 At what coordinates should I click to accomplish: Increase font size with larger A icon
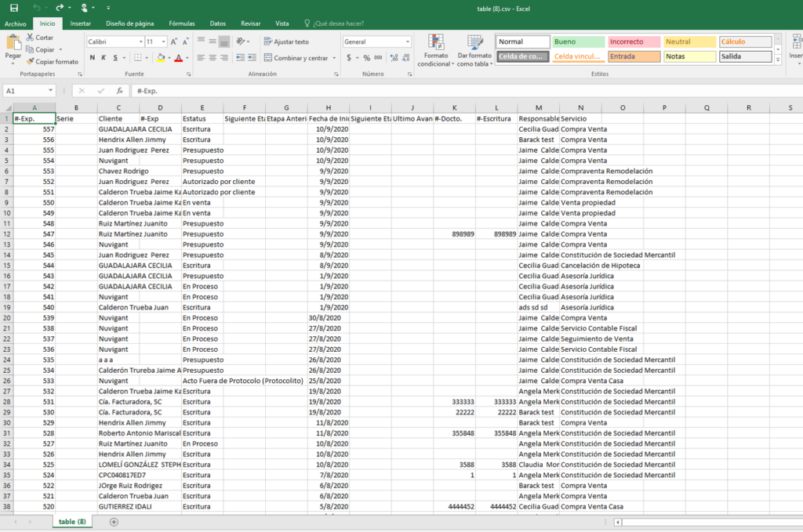(x=174, y=42)
